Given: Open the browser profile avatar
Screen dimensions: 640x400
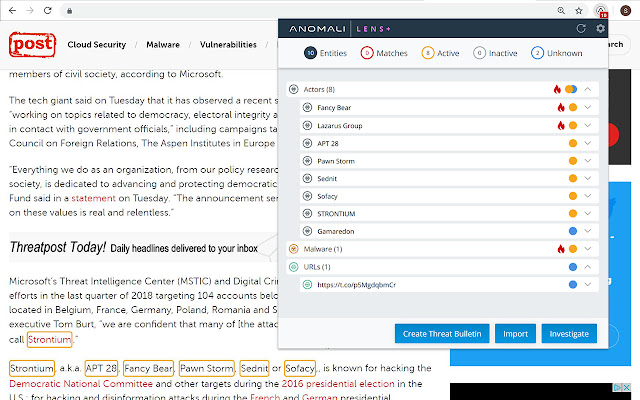Looking at the screenshot, I should [625, 11].
